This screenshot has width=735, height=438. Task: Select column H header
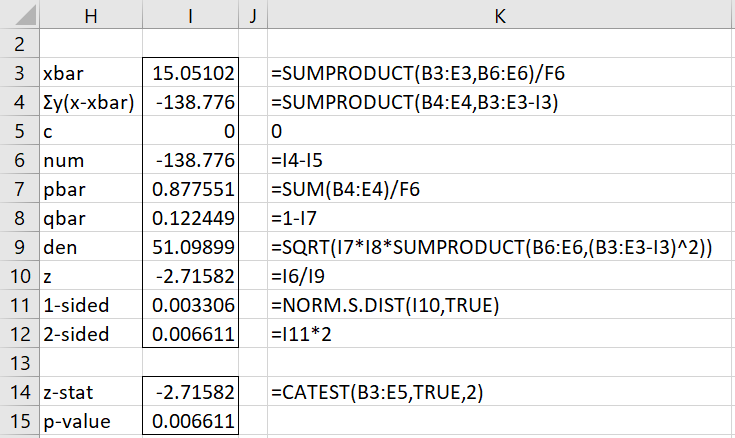89,14
